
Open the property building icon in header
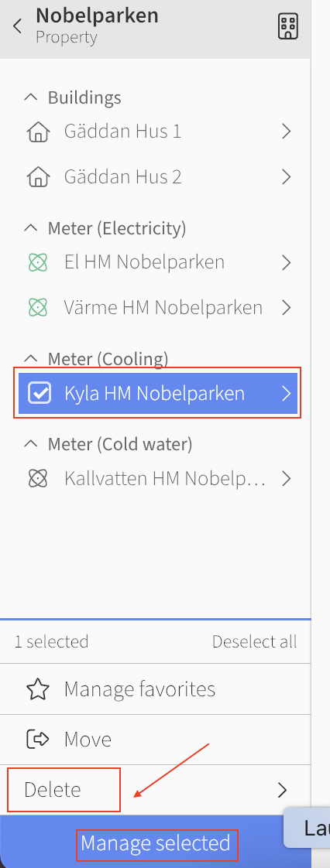click(x=287, y=26)
